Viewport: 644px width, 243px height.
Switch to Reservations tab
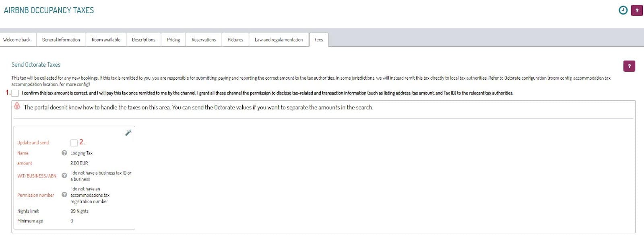(x=204, y=40)
